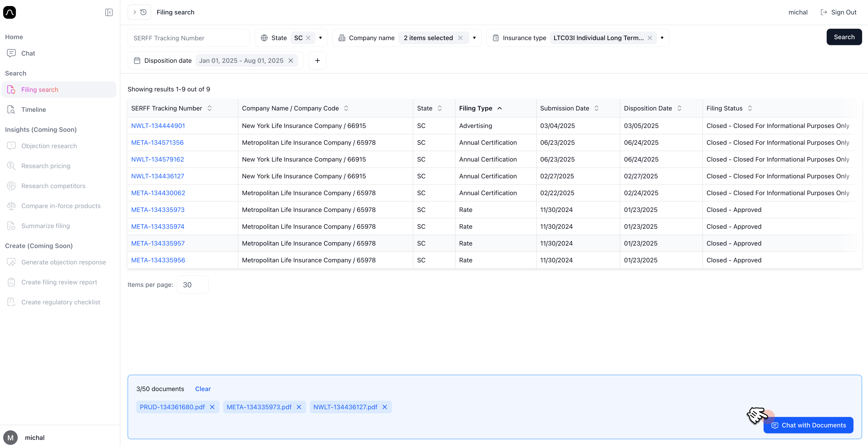The image size is (868, 446).
Task: Toggle sort on Company Name column
Action: coord(346,108)
